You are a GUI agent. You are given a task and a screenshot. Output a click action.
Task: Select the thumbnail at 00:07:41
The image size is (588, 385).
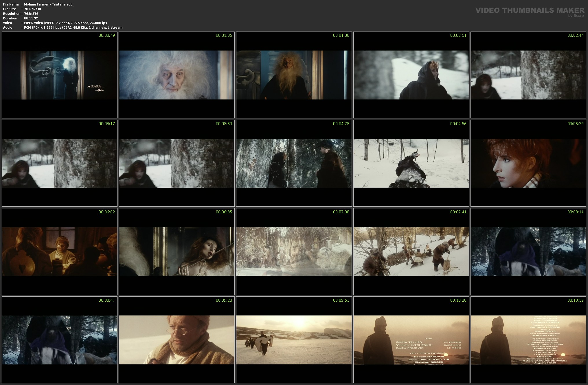click(x=411, y=252)
